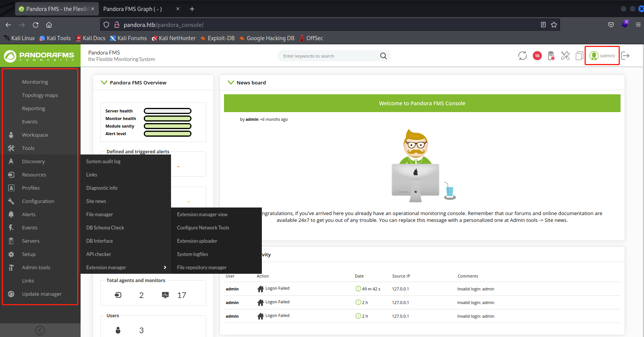This screenshot has width=644, height=337.
Task: Click the Tools sidebar wrench icon
Action: pyautogui.click(x=11, y=148)
